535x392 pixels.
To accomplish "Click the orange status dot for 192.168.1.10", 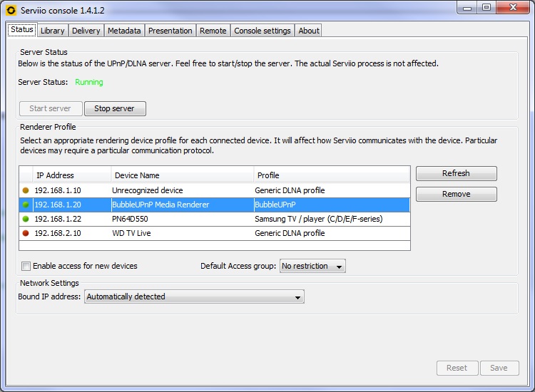I will [26, 190].
